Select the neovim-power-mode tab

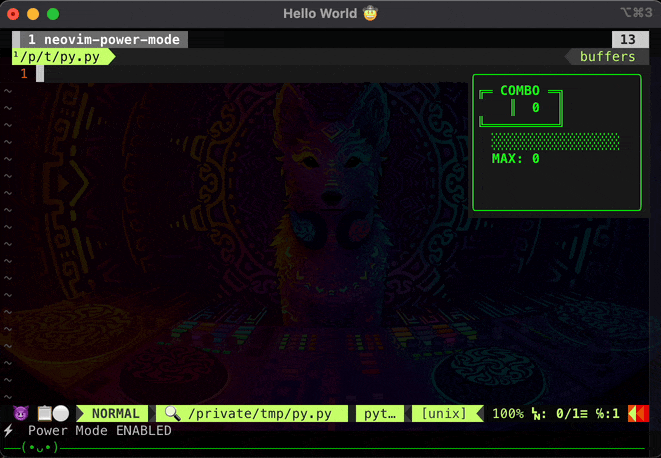(100, 39)
